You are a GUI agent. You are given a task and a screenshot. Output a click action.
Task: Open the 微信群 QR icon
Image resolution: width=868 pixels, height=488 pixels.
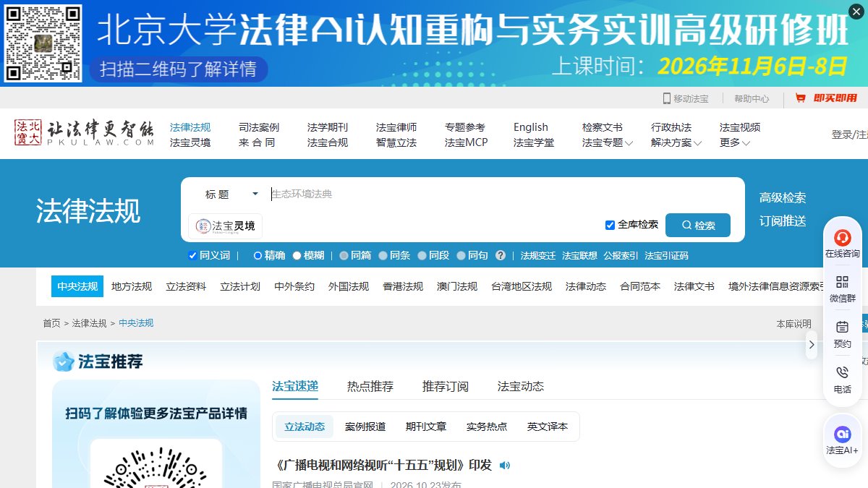click(842, 282)
